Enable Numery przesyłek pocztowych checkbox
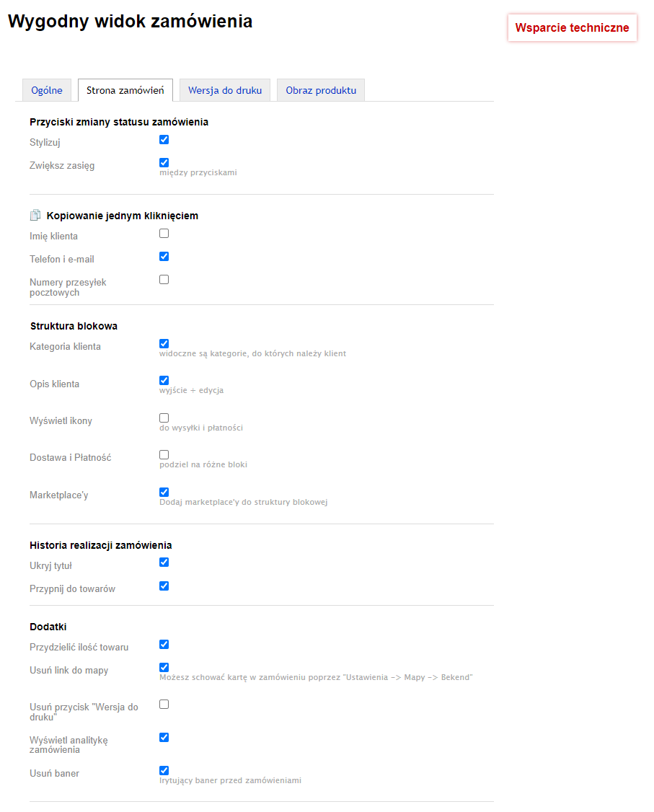The width and height of the screenshot is (654, 812). tap(164, 280)
